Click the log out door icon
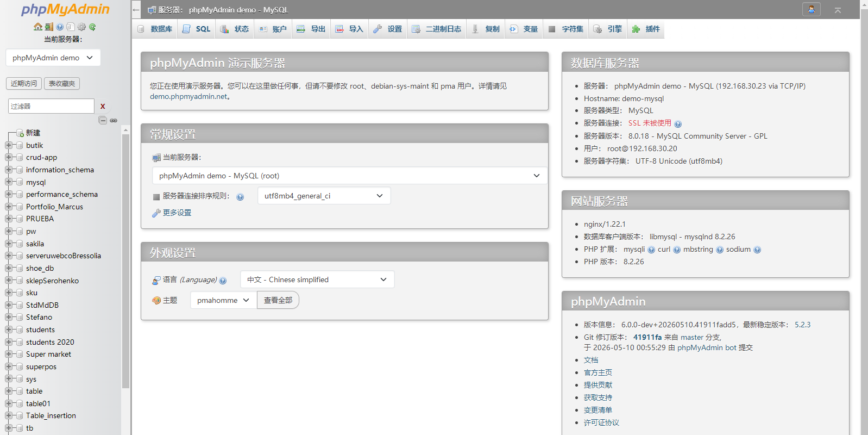868x435 pixels. point(49,27)
